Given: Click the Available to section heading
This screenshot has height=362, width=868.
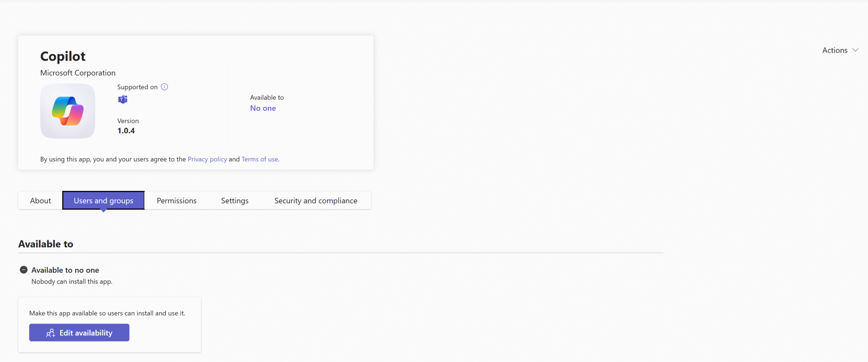Looking at the screenshot, I should 46,244.
